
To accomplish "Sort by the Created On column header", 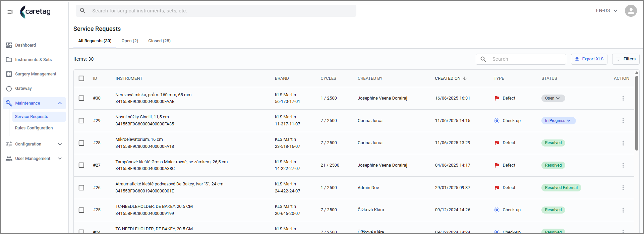I will pos(448,78).
